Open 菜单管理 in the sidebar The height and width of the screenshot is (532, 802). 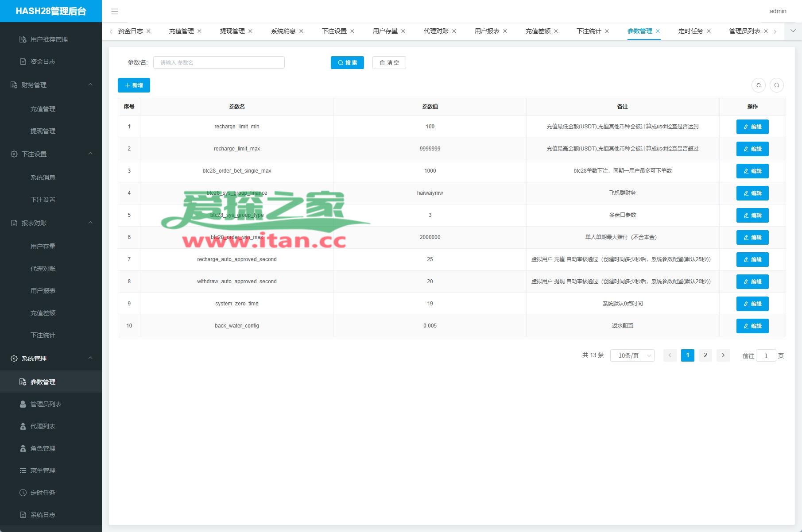point(43,470)
